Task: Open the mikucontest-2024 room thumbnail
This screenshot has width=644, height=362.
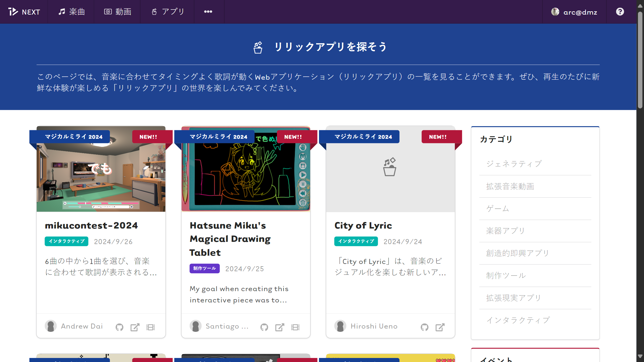Action: point(101,176)
